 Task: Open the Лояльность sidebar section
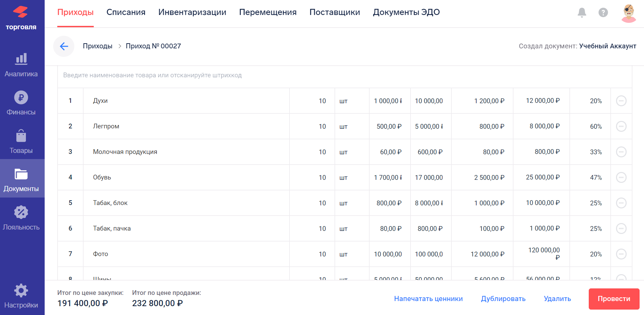(x=21, y=218)
